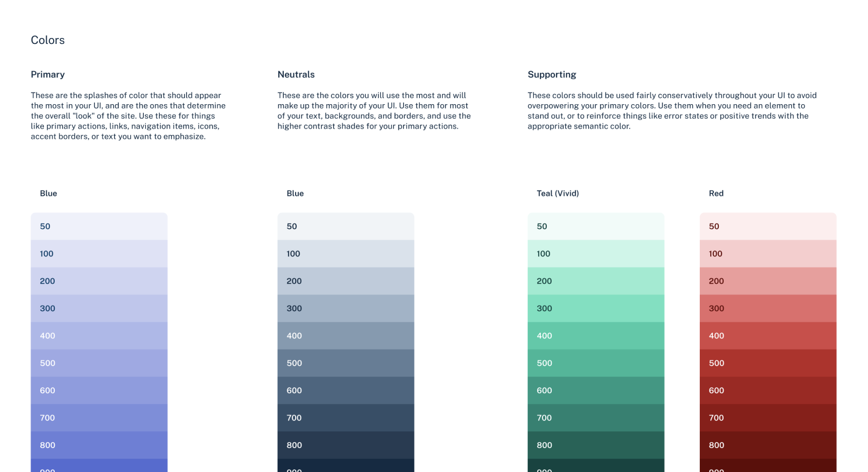Click the Neutrals section heading
This screenshot has height=472, width=868.
[296, 74]
